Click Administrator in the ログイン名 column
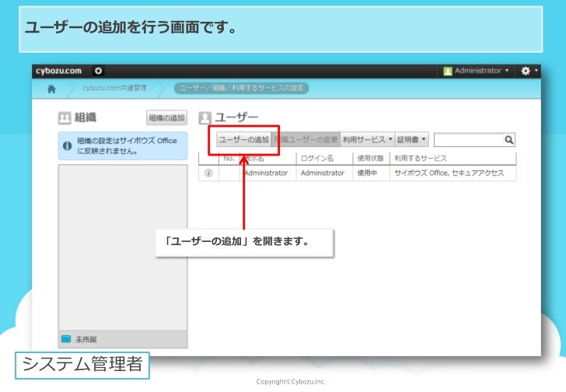The height and width of the screenshot is (392, 566). pyautogui.click(x=323, y=173)
